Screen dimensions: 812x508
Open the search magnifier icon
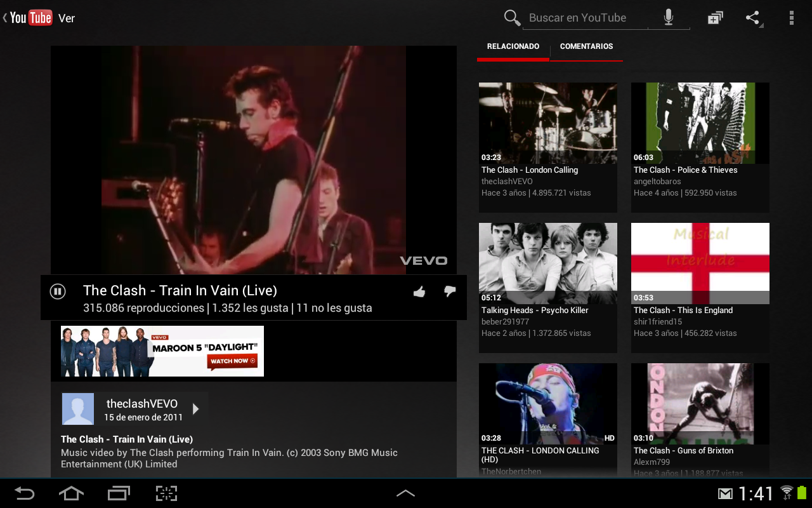pyautogui.click(x=512, y=18)
